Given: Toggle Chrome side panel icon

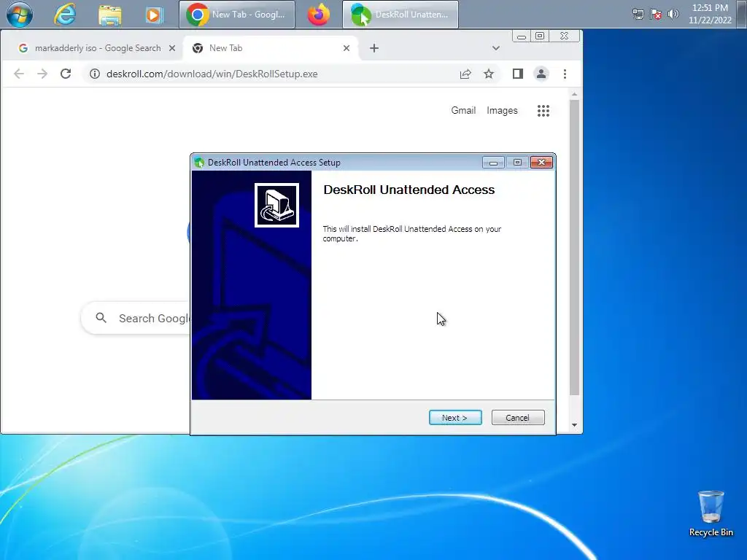Looking at the screenshot, I should (518, 74).
